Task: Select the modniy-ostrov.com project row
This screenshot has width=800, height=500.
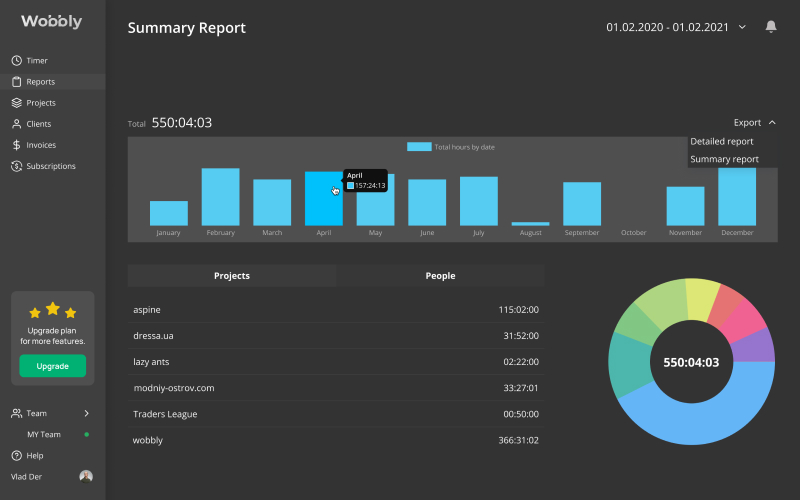Action: (x=336, y=388)
